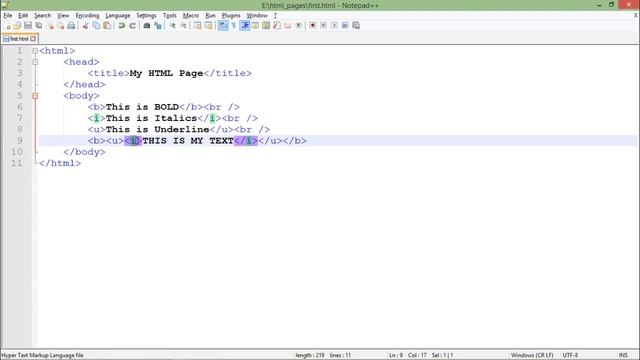Viewport: 640px width, 360px height.
Task: Open the Run menu
Action: click(x=210, y=16)
